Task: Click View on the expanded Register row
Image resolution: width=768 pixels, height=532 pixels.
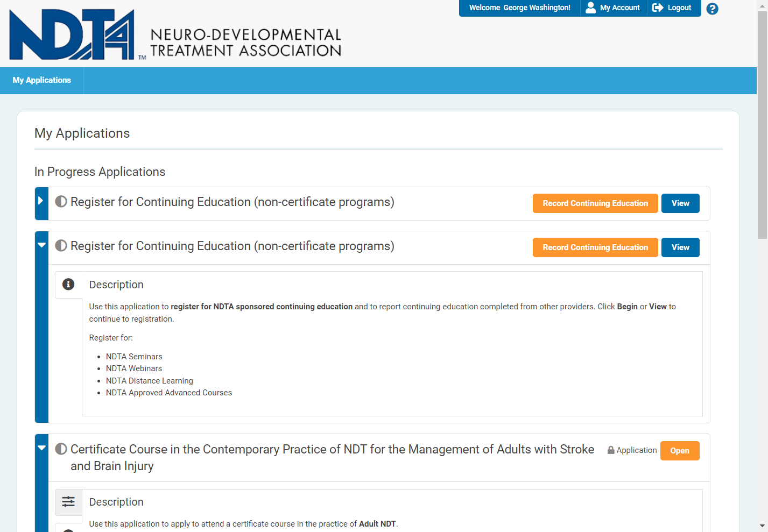Action: click(680, 247)
